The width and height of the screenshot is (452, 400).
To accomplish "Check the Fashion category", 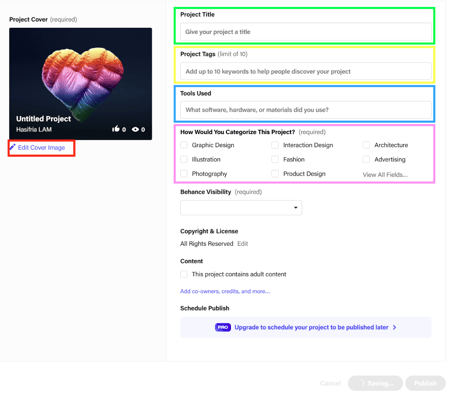I will pyautogui.click(x=275, y=159).
